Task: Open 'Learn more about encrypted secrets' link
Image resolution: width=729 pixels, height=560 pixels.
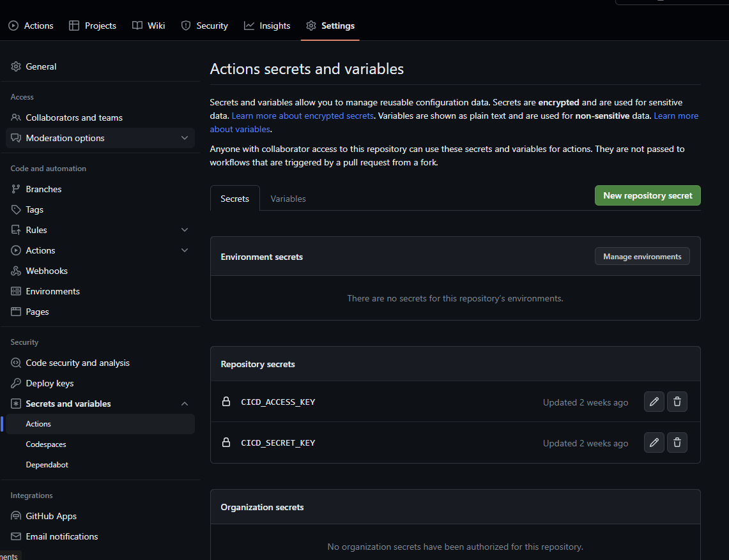Action: (x=303, y=116)
